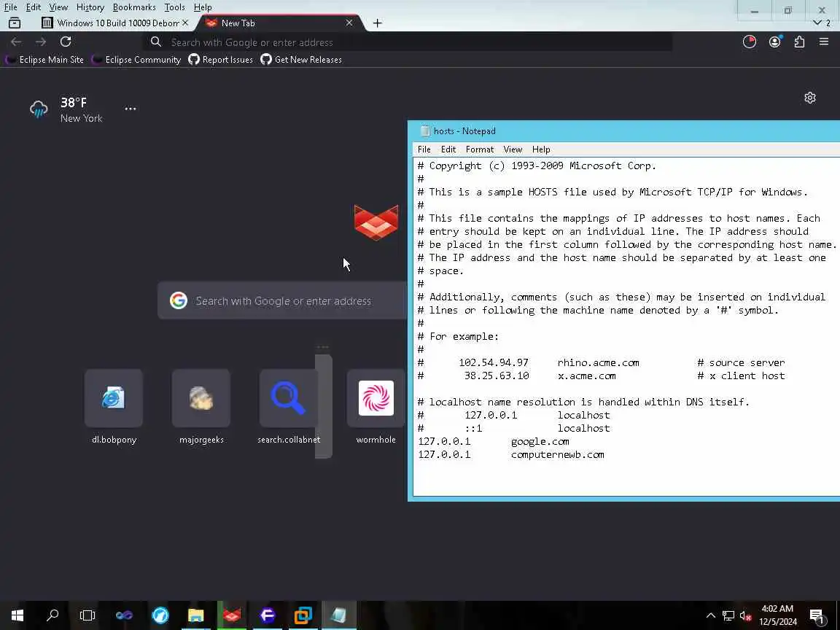Reload the current page
This screenshot has width=840, height=630.
[66, 42]
